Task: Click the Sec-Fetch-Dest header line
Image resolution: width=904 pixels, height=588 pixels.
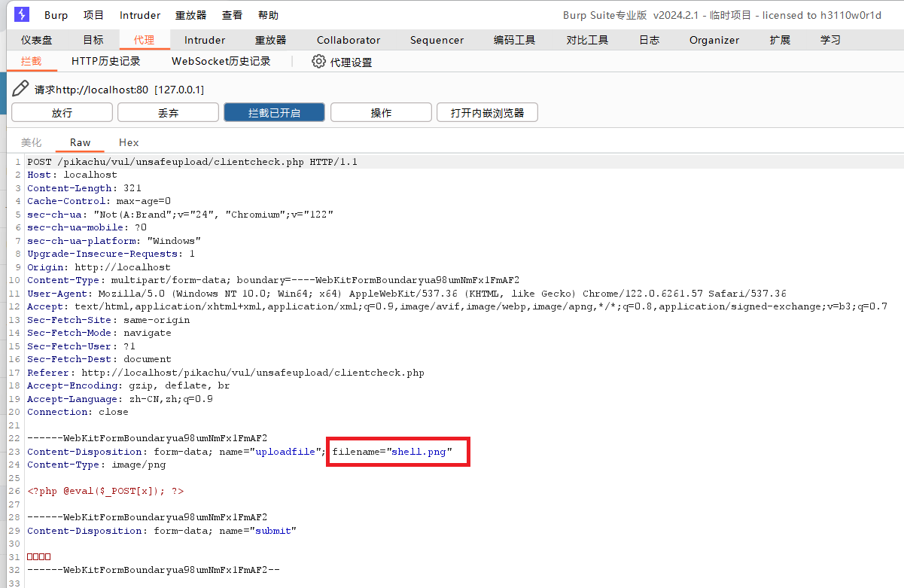Action: (99, 359)
